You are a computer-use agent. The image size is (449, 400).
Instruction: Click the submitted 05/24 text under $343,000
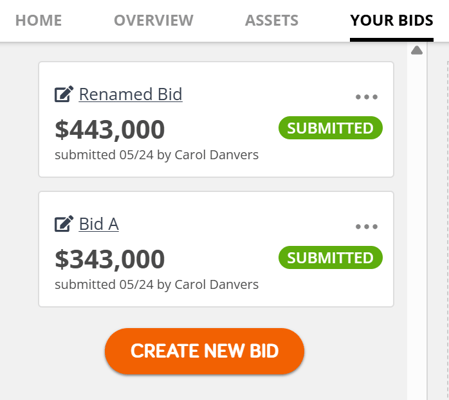(104, 285)
